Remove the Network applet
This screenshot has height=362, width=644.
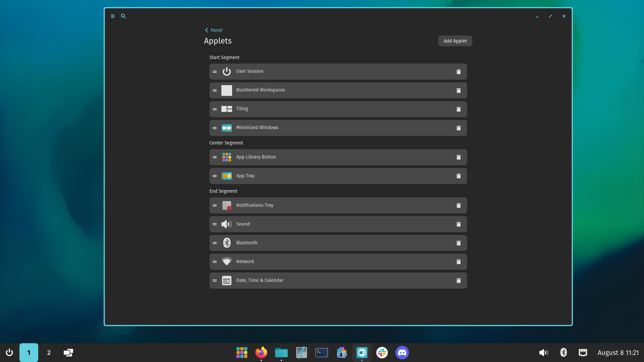click(x=459, y=261)
